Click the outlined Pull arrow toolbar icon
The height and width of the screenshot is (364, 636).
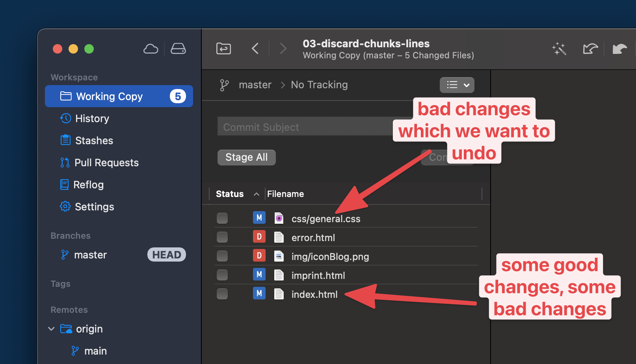[590, 48]
